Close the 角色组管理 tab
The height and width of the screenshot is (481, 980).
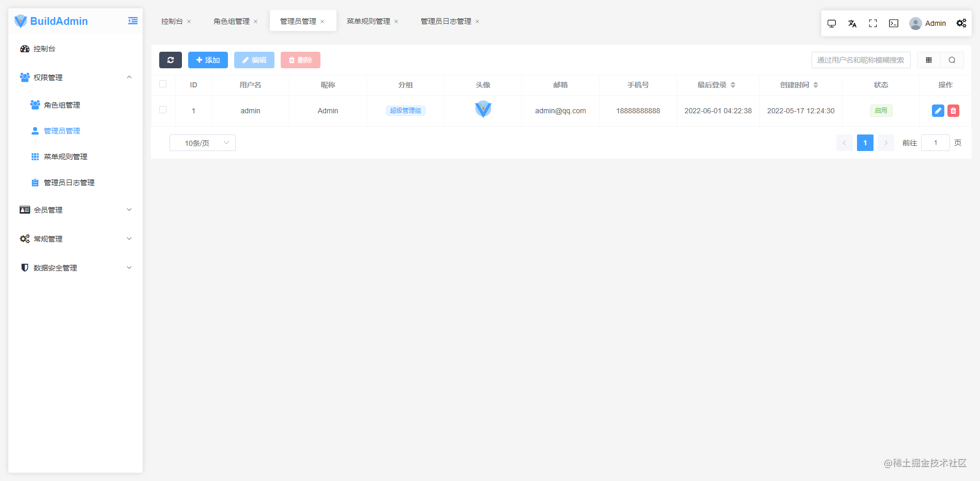tap(256, 22)
